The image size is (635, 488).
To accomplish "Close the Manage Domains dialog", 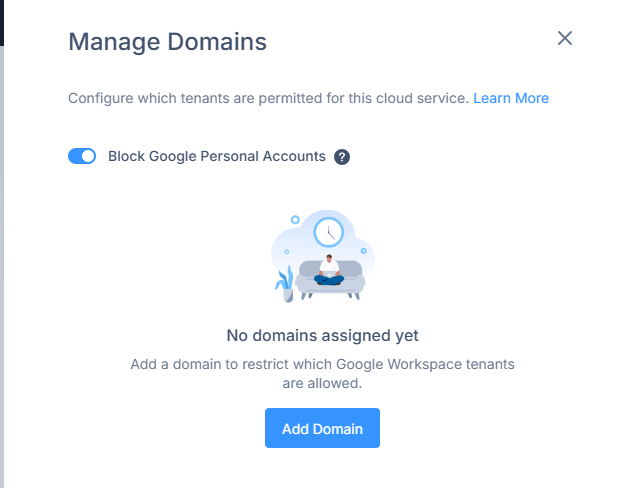I will tap(565, 38).
